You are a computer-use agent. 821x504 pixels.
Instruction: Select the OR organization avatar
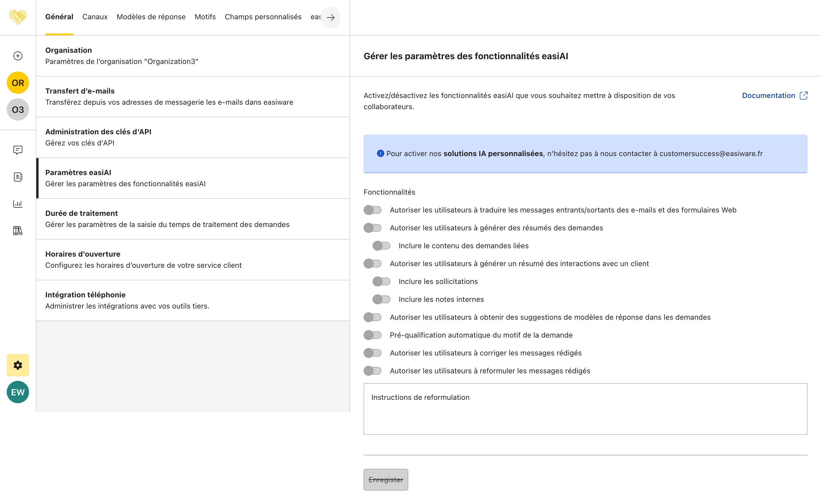pyautogui.click(x=18, y=83)
